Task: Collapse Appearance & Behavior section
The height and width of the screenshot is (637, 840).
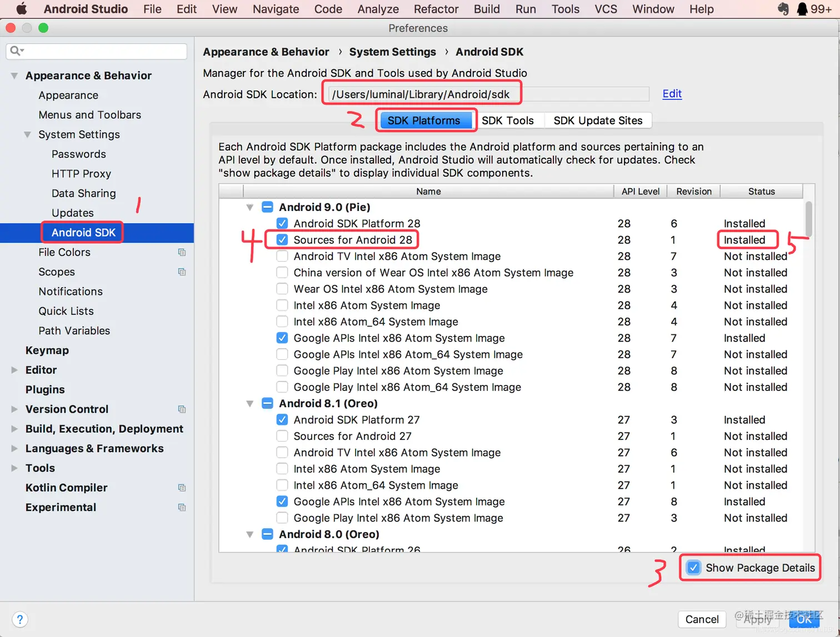Action: (14, 76)
